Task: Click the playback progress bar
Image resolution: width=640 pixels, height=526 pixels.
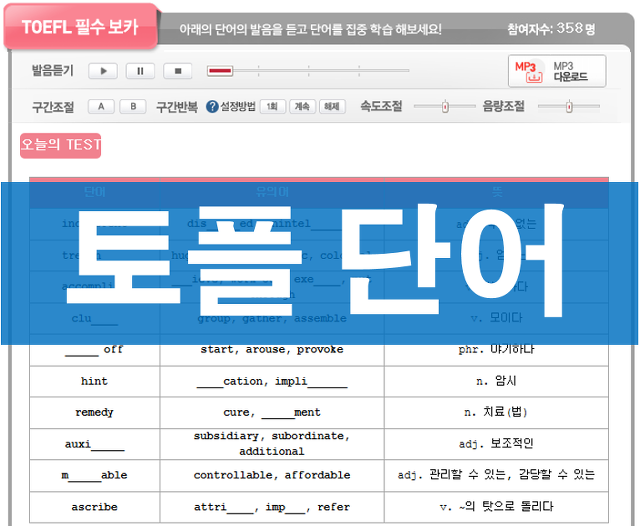Action: [308, 71]
